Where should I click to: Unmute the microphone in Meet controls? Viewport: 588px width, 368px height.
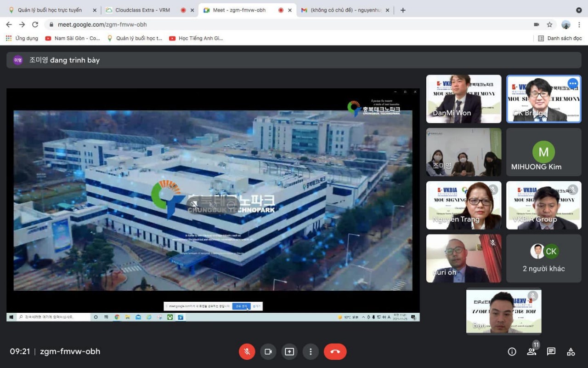pos(247,351)
